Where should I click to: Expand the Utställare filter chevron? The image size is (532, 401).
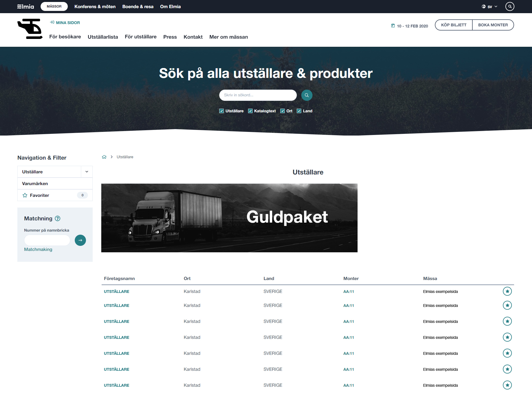(x=87, y=172)
